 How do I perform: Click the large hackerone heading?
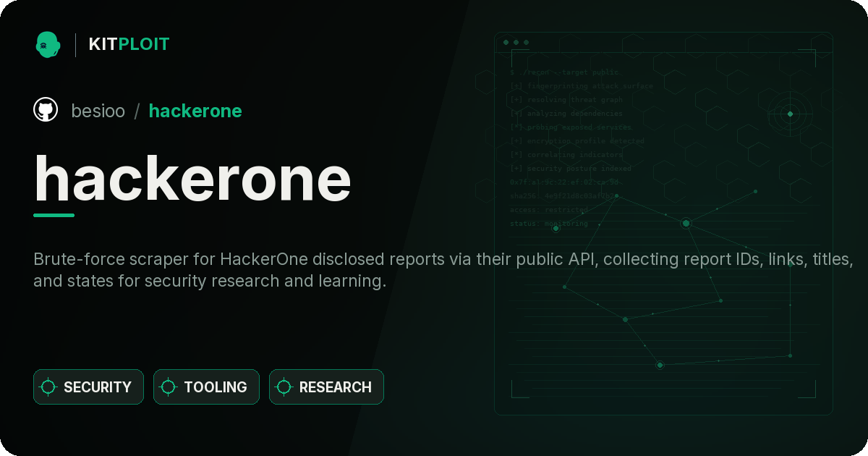coord(192,178)
